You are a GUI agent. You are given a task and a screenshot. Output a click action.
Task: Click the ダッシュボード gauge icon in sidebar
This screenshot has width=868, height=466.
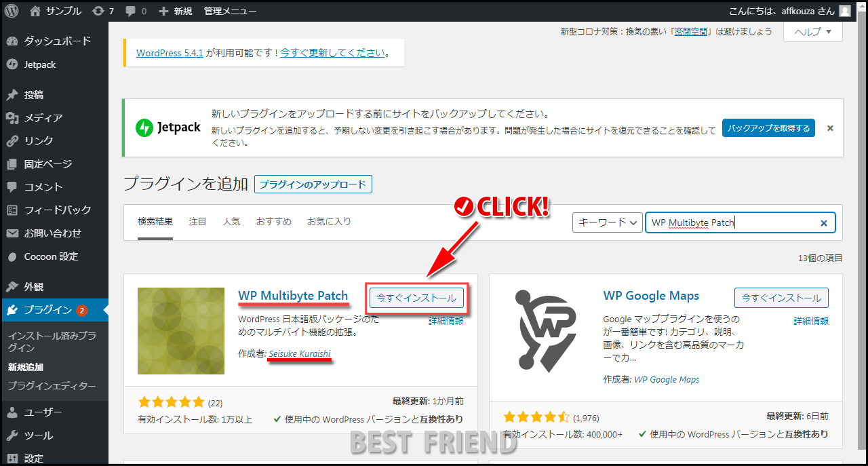coord(12,41)
